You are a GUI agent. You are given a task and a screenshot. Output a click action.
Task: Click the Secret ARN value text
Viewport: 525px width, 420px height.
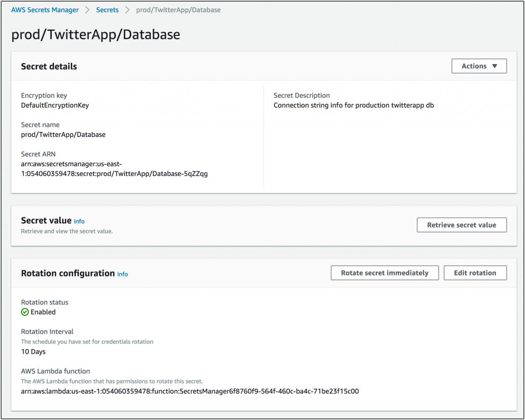pos(114,169)
